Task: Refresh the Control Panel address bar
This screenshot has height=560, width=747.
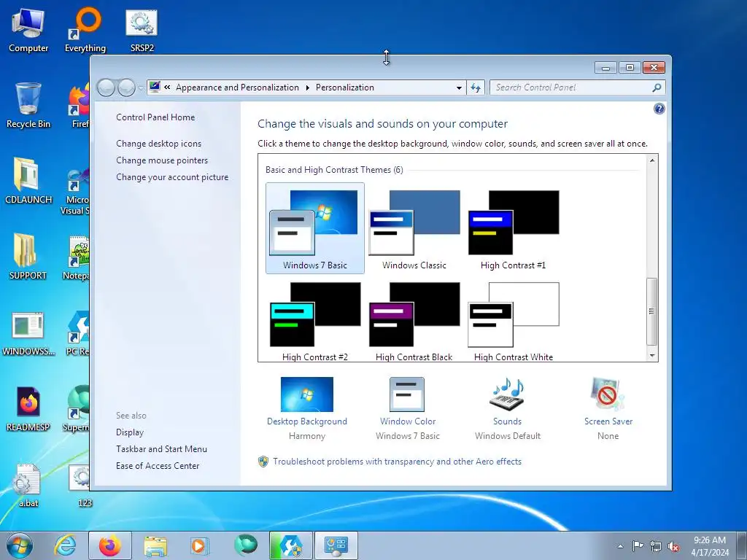Action: (x=476, y=87)
